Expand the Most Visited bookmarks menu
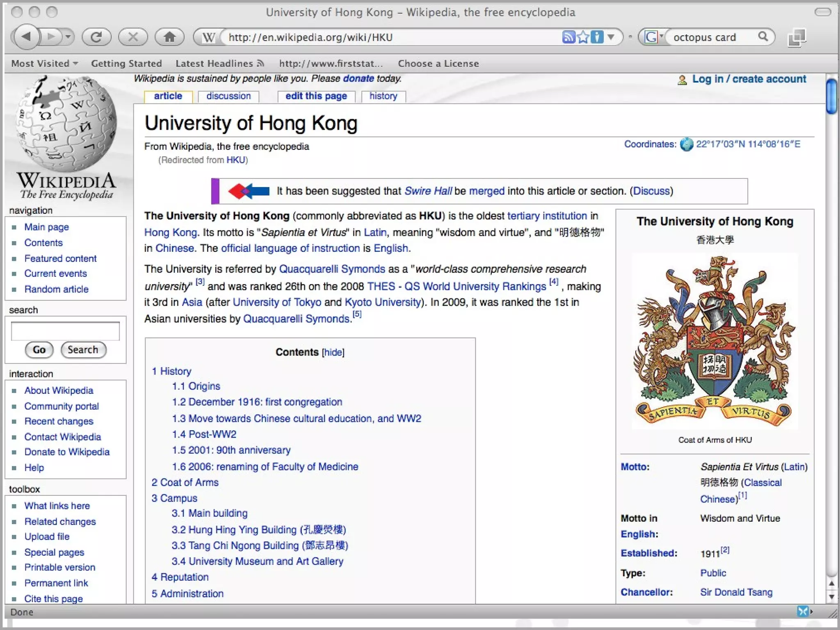The width and height of the screenshot is (840, 630). (x=44, y=64)
